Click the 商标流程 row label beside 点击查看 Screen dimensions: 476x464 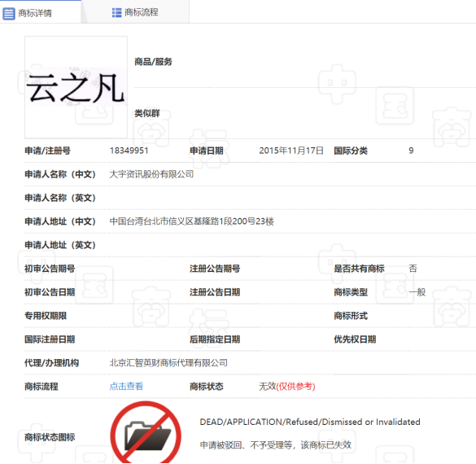(x=41, y=387)
